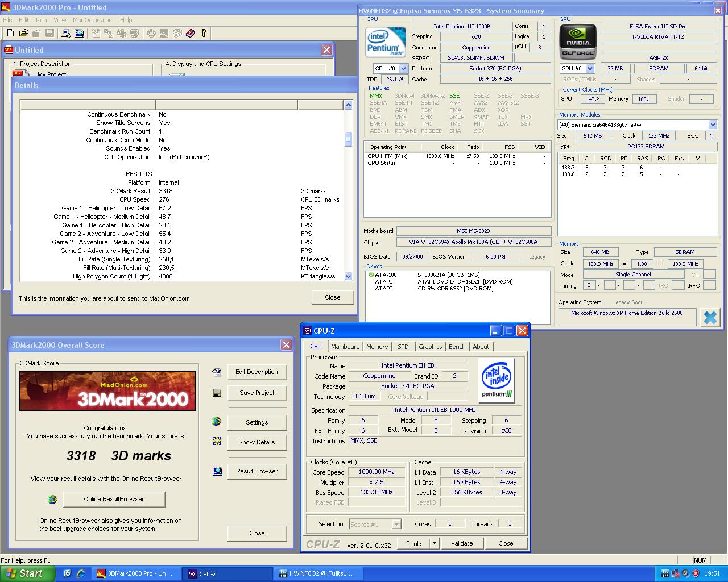Open the Help menu in 3DMark2000
This screenshot has height=582, width=728.
coord(126,20)
